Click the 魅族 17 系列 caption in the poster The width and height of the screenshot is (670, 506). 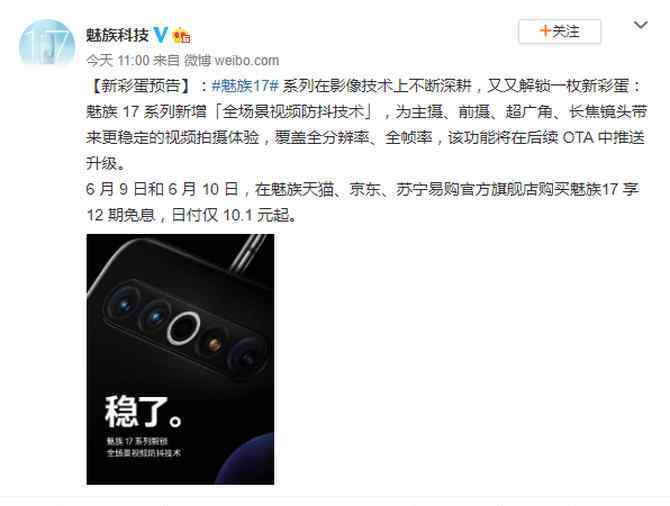[x=137, y=441]
